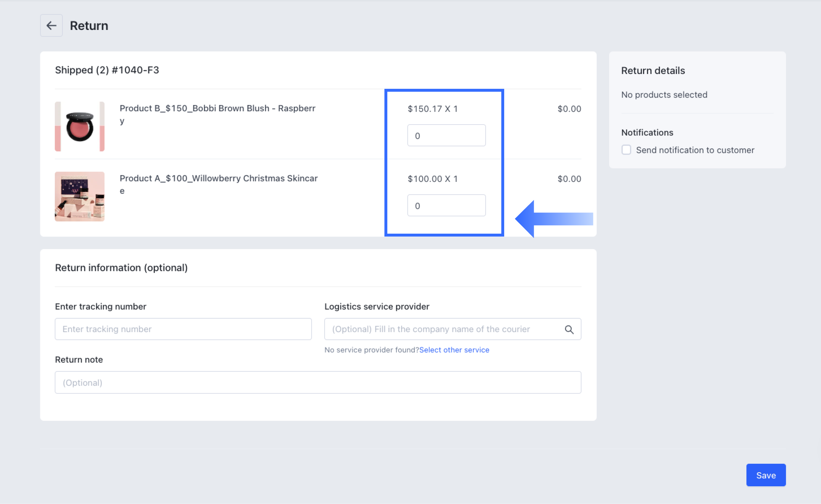Click the search magnifier in logistics provider field
The height and width of the screenshot is (504, 821).
pos(569,329)
